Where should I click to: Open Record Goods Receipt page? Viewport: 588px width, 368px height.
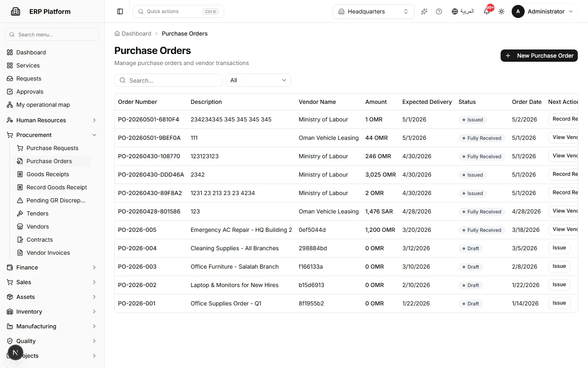click(52, 187)
